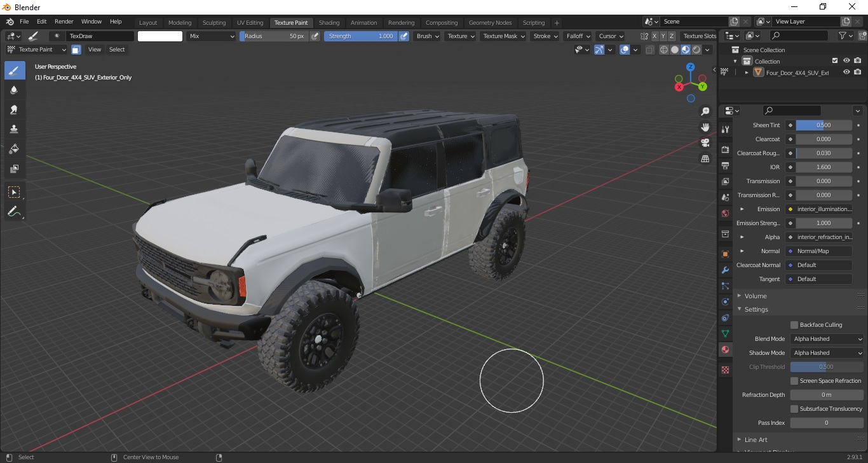Open the Particles properties tab
The image size is (868, 463).
pos(726,286)
